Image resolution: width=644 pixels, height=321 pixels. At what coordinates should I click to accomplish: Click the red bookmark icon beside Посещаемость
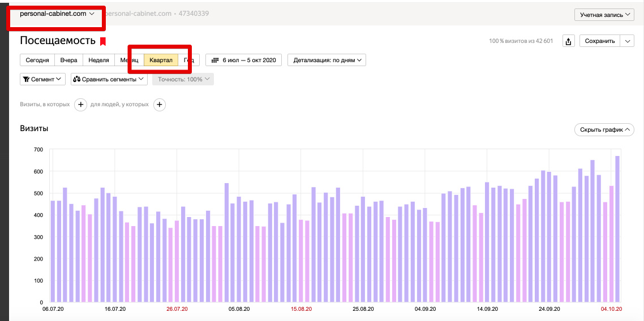coord(102,41)
